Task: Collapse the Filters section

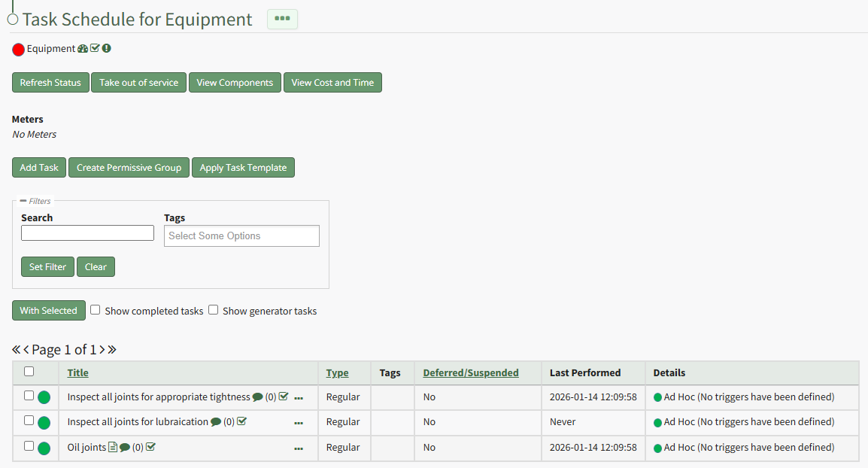Action: (x=23, y=201)
